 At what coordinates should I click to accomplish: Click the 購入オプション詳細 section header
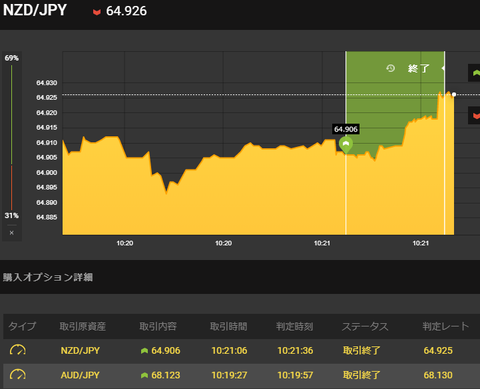pos(48,277)
